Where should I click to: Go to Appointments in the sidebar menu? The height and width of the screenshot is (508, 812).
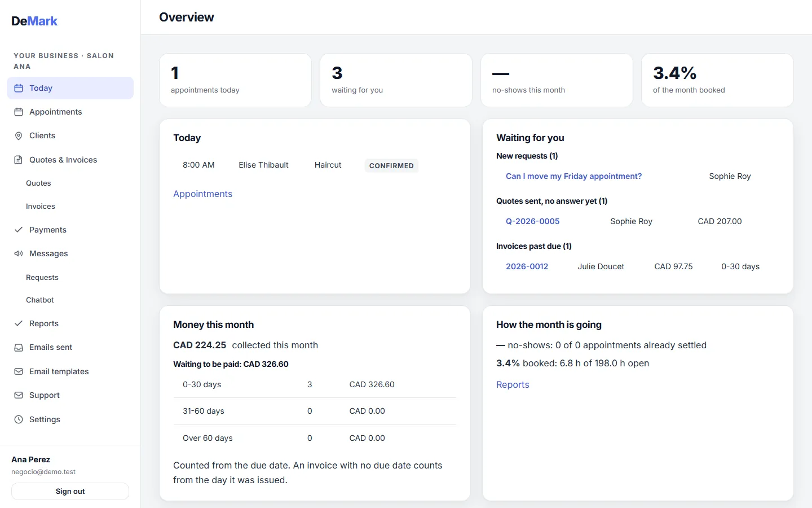(x=70, y=112)
